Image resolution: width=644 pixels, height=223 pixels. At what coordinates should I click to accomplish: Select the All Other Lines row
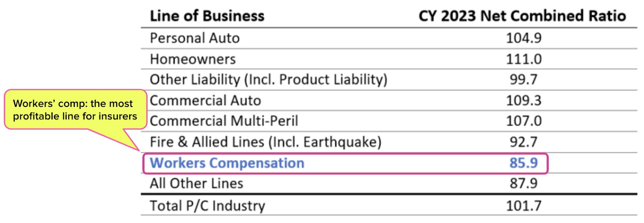[389, 184]
